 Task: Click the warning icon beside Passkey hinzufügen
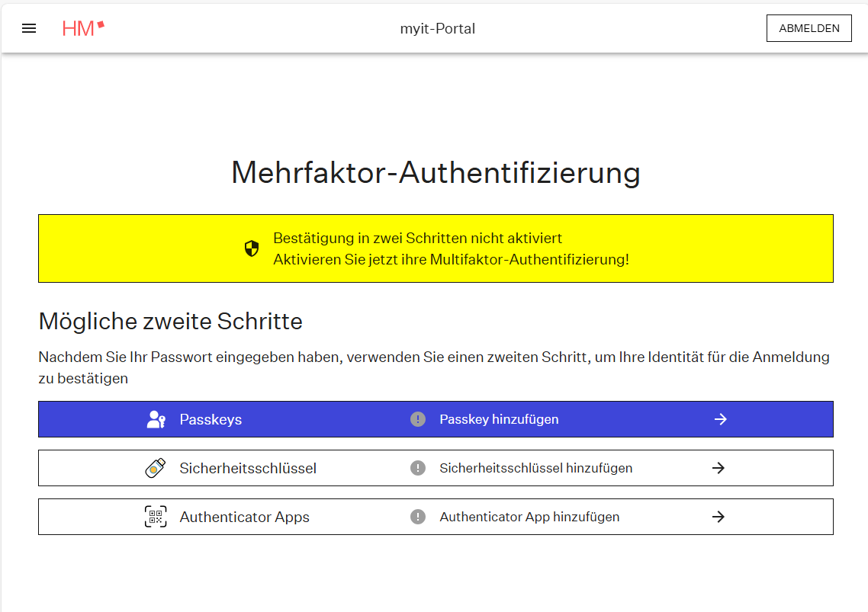click(418, 419)
